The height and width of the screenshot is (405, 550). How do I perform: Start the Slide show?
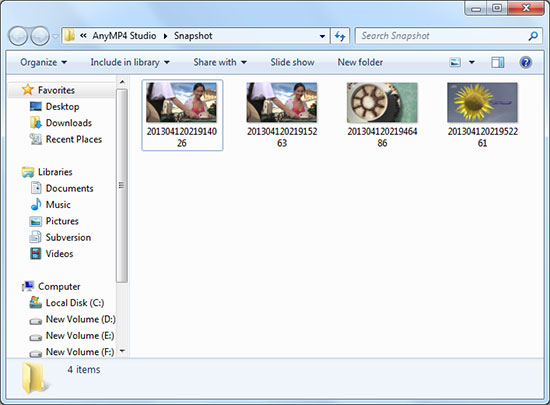click(x=292, y=62)
